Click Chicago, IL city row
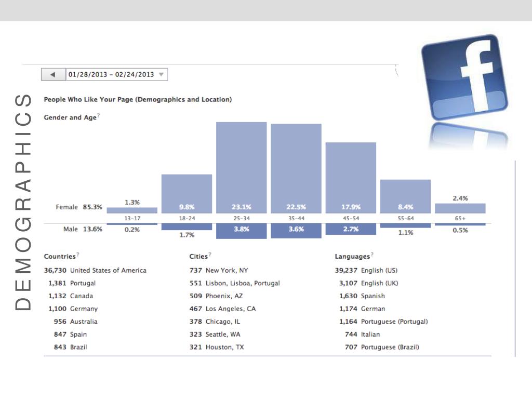The height and width of the screenshot is (399, 532). pos(215,322)
